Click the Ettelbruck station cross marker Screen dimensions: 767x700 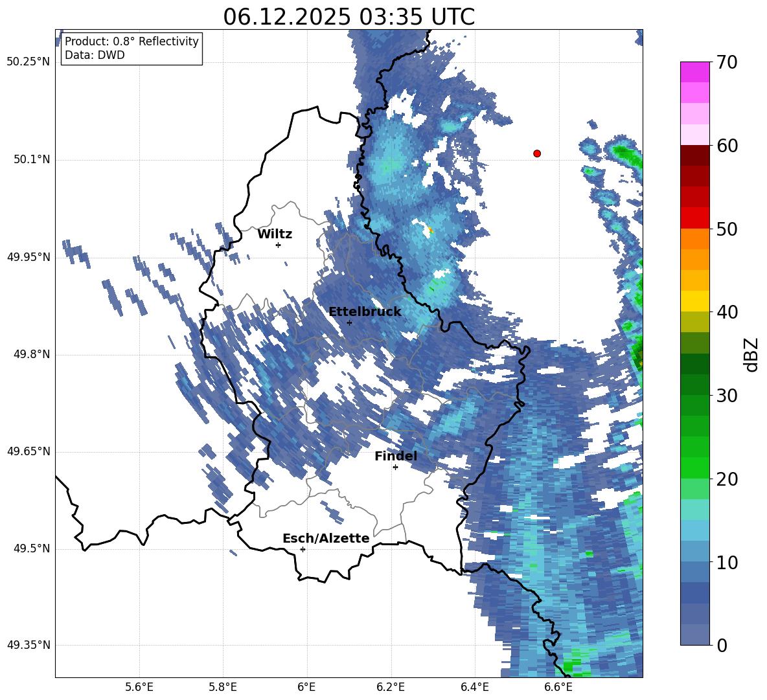[349, 322]
